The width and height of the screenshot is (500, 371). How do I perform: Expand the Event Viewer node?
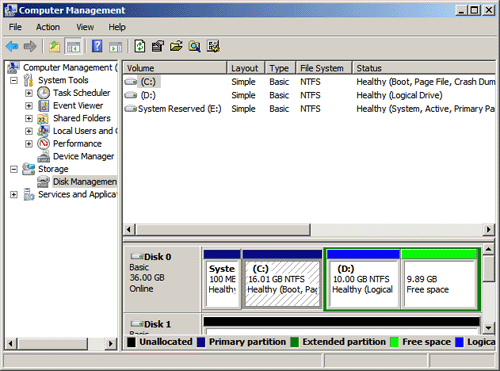pyautogui.click(x=29, y=106)
